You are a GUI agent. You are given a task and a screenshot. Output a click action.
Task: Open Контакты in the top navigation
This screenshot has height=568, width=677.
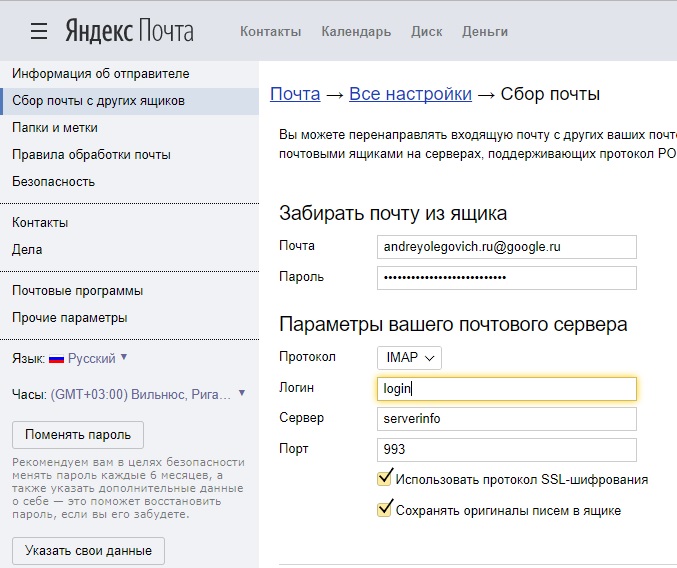click(270, 32)
